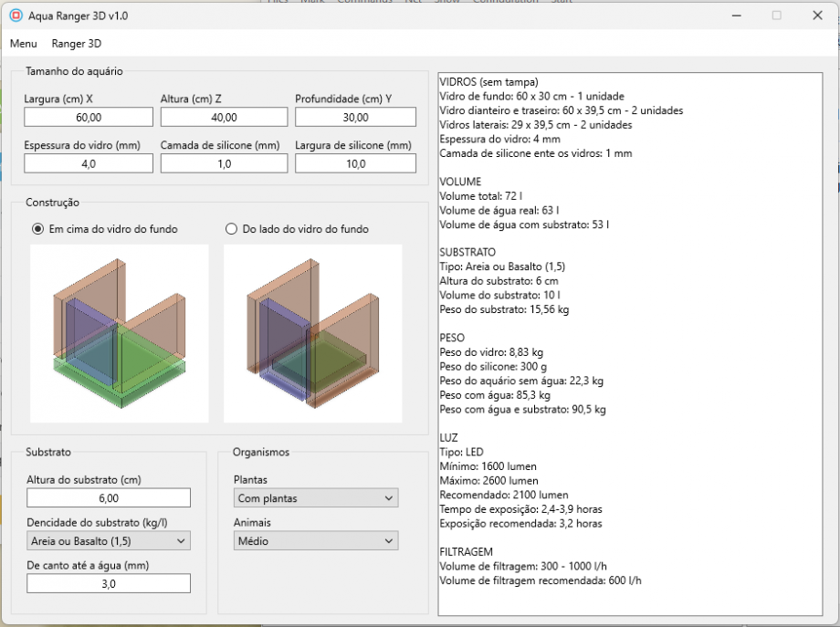Click the 'De canto até a água' field

(109, 584)
